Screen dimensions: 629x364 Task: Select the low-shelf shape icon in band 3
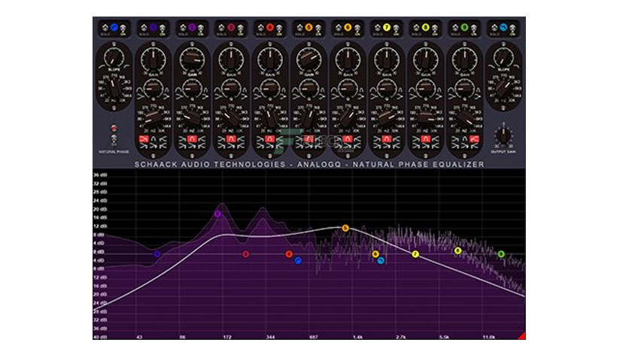tap(221, 139)
